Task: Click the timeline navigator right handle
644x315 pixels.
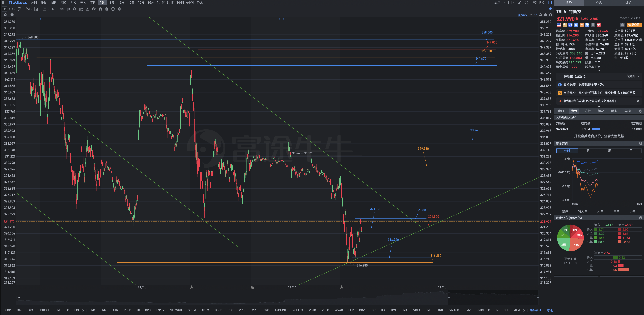Action: point(538,297)
